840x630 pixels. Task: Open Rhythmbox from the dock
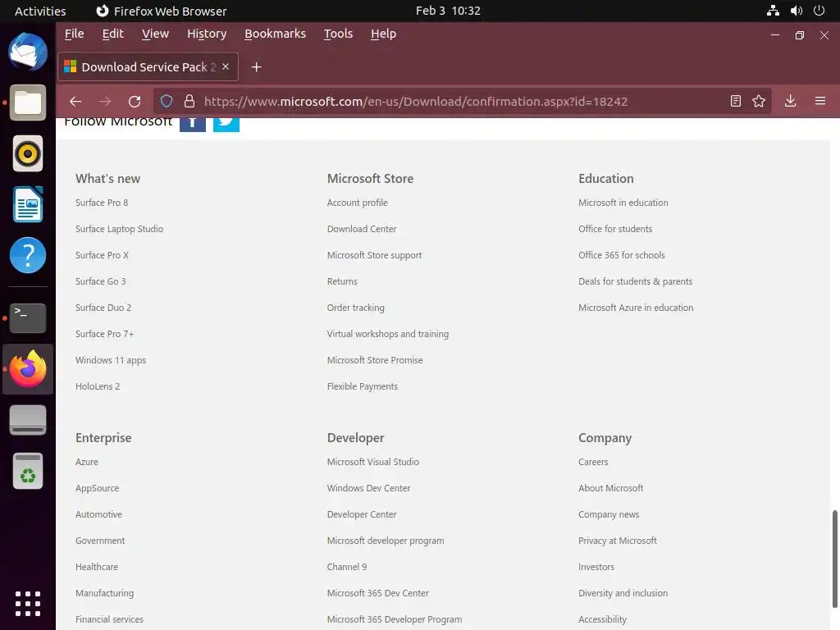click(28, 153)
